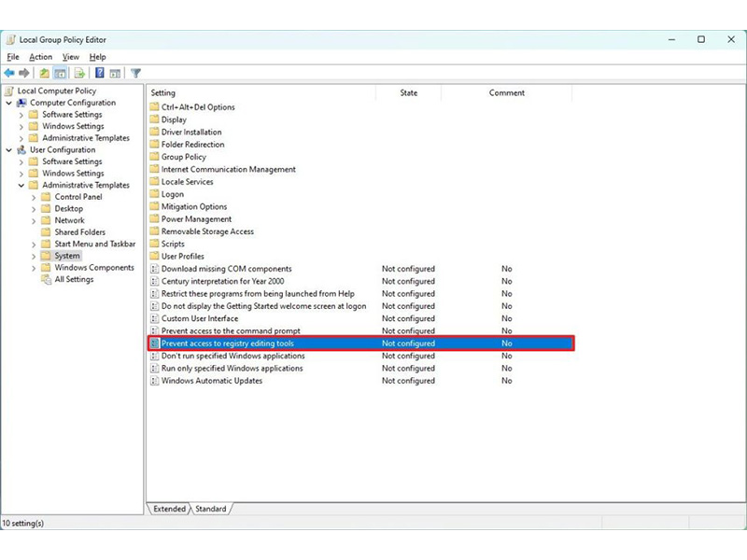
Task: Collapse the User Configuration node
Action: pyautogui.click(x=9, y=149)
